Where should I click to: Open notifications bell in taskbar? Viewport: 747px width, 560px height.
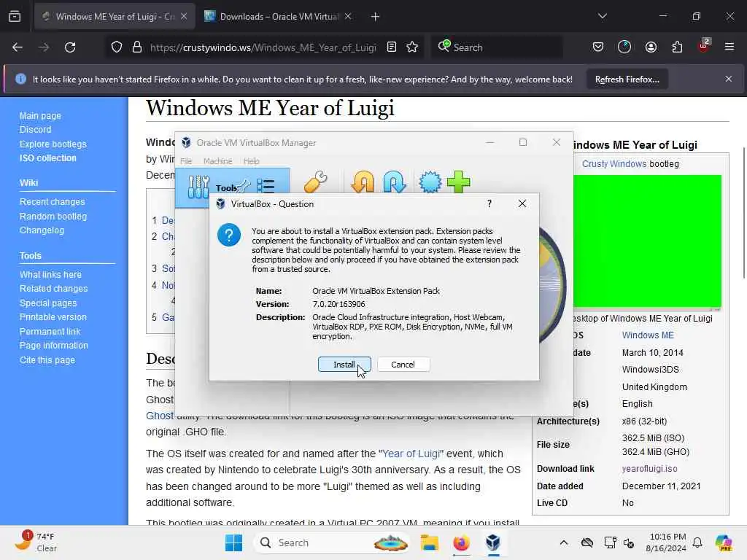[697, 542]
